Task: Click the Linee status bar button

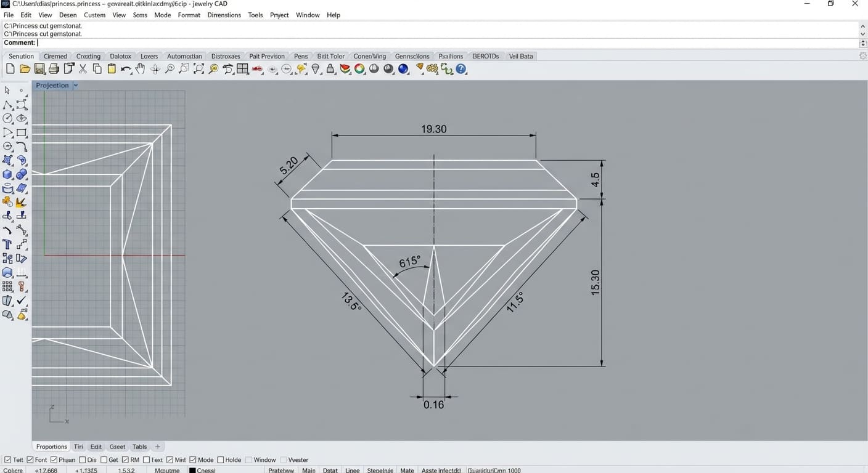Action: [353, 471]
